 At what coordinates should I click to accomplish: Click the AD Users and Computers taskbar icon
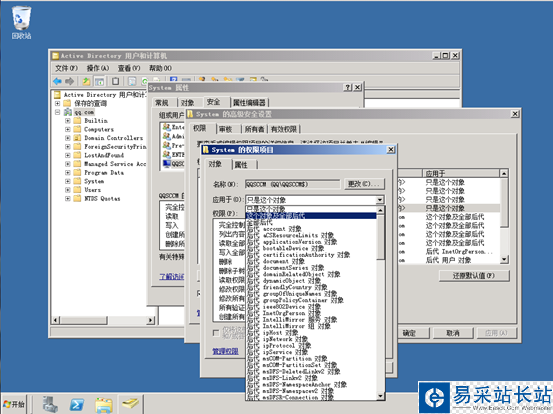click(x=130, y=404)
